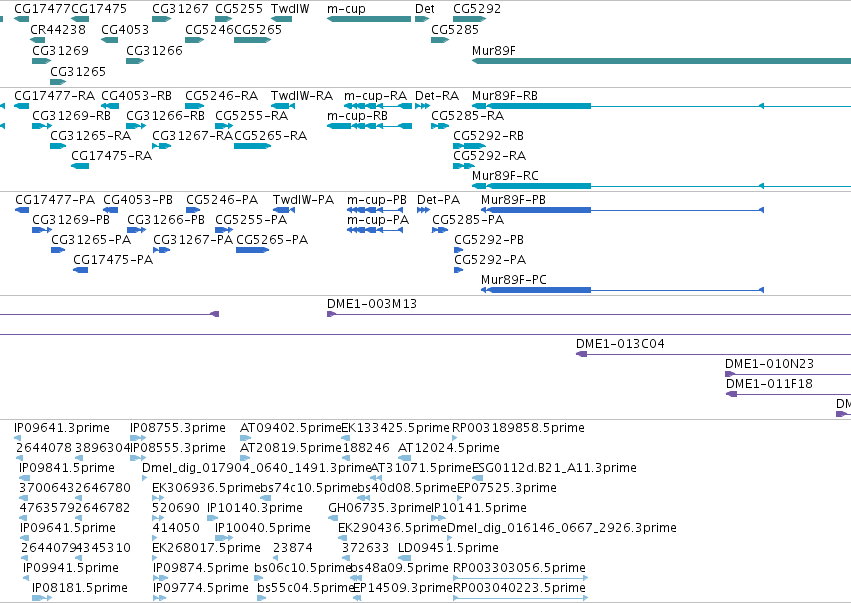Select the DME1-011F18 clone label

click(x=770, y=384)
